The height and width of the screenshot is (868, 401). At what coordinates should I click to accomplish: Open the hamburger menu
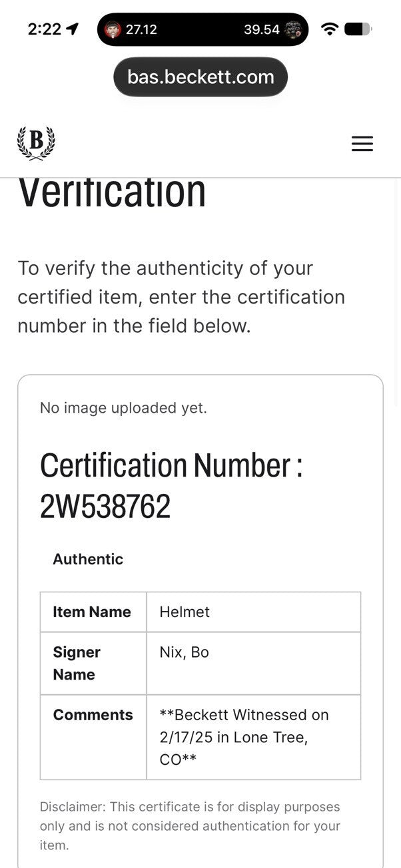(x=362, y=144)
